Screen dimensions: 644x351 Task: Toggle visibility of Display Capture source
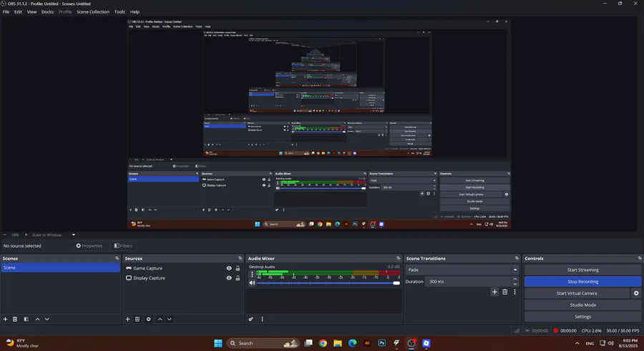229,278
